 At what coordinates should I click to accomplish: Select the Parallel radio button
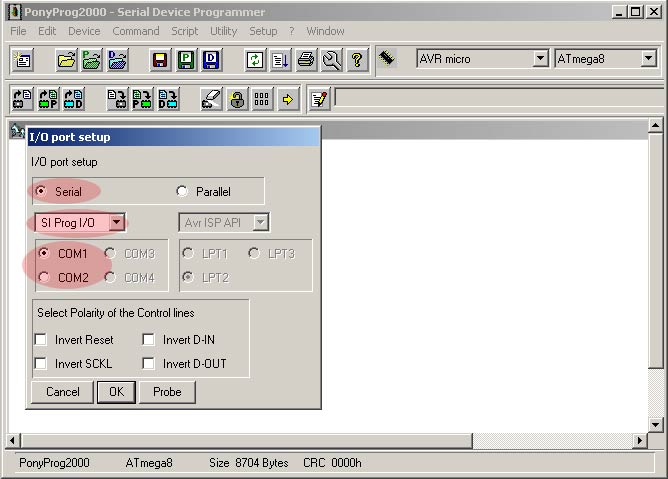pos(182,192)
